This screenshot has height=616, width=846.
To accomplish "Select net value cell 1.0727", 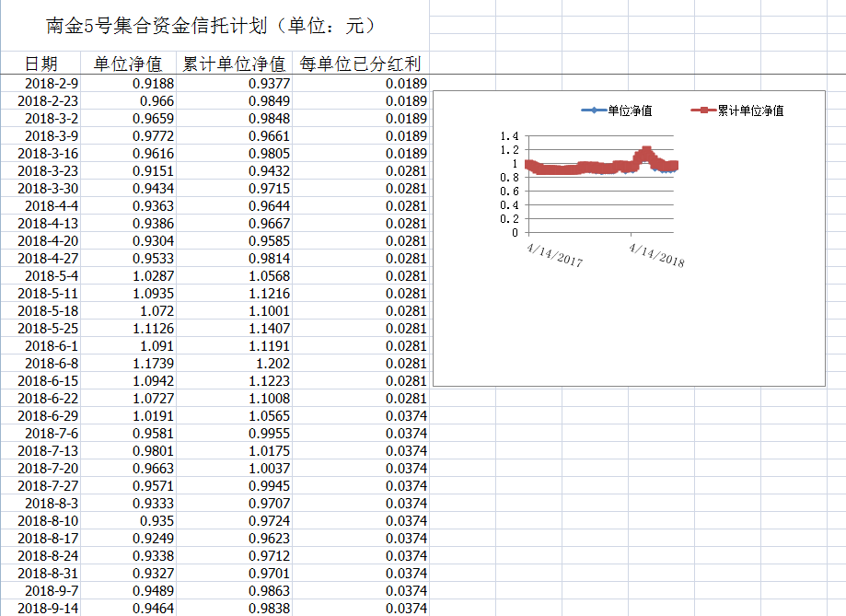I will click(x=128, y=399).
